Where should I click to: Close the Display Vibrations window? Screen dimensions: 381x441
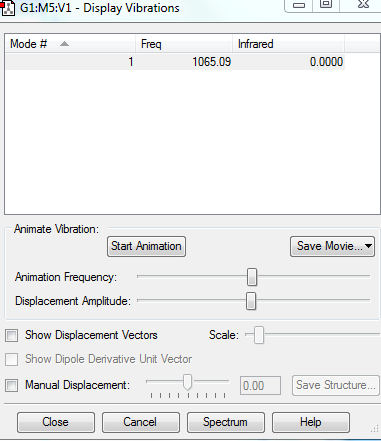363,4
